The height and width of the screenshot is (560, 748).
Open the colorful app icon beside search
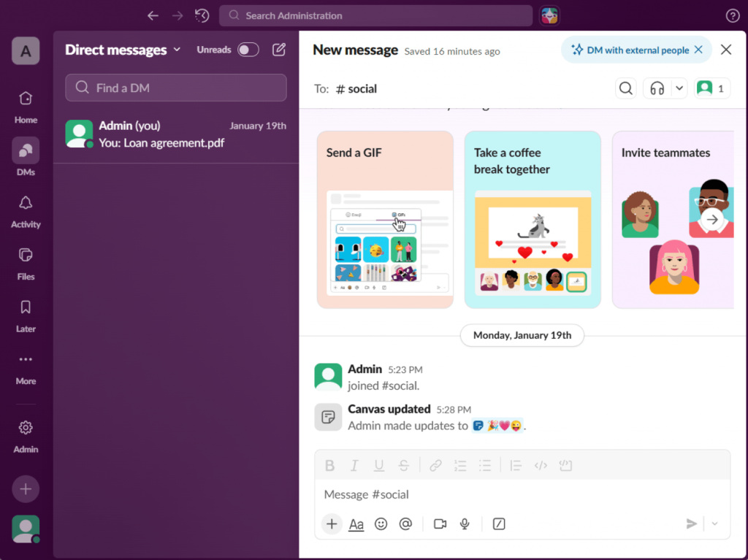[x=549, y=16]
